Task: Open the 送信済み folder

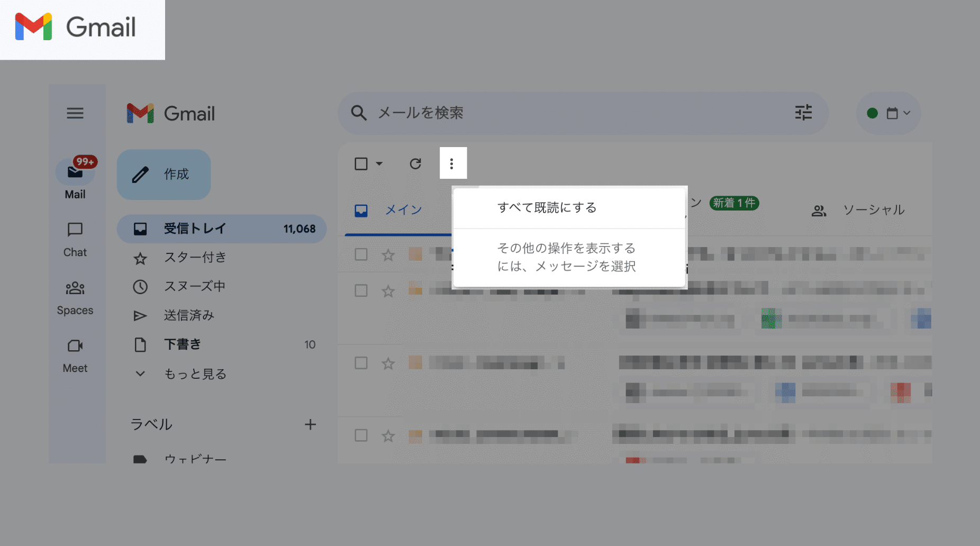Action: [x=222, y=315]
